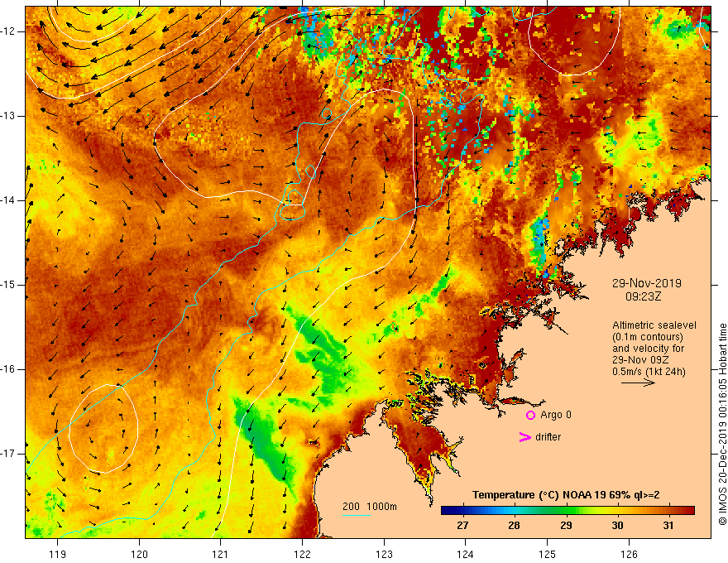
Task: Click the cyan 200m isobath legend line
Action: click(x=357, y=516)
